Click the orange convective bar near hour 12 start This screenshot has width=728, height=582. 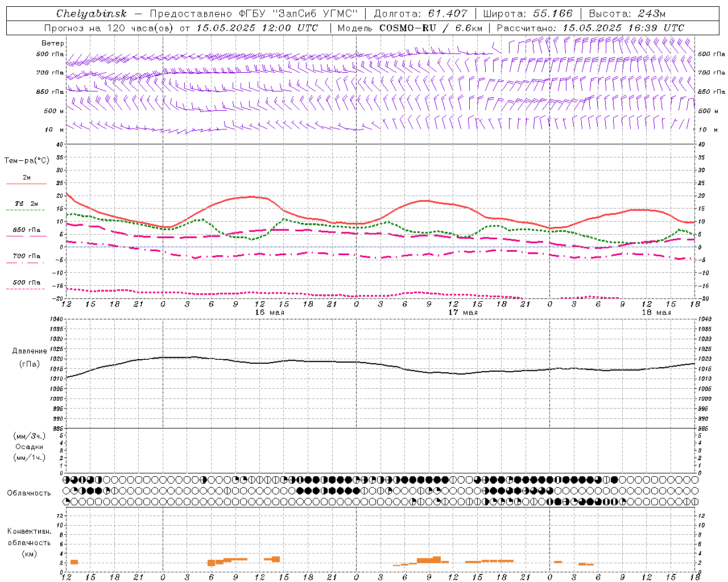[x=74, y=562]
